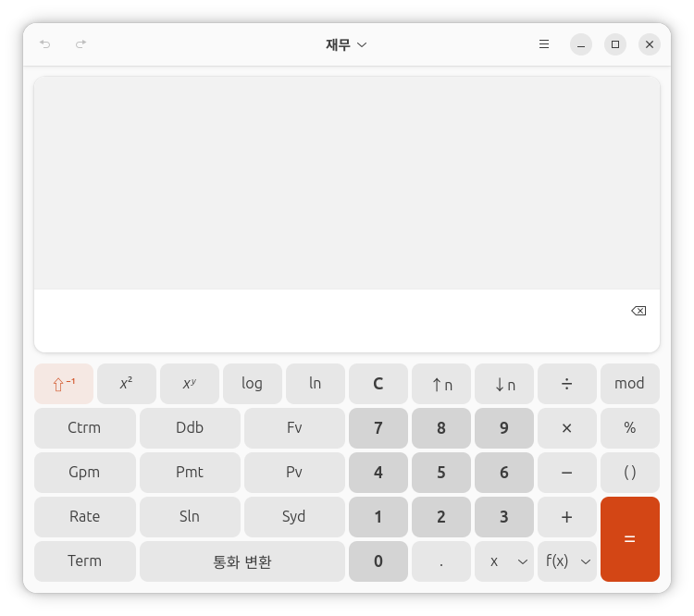Click the divide ÷ button
This screenshot has width=694, height=616.
(x=566, y=384)
